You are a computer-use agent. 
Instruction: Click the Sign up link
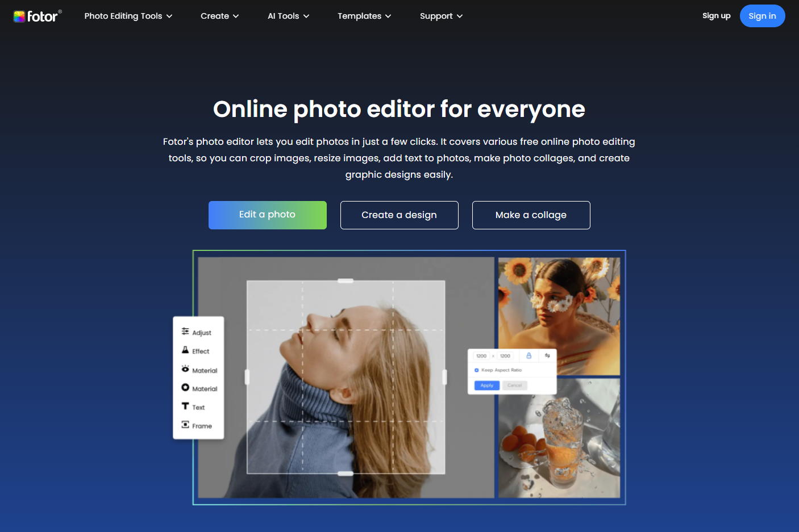point(716,16)
